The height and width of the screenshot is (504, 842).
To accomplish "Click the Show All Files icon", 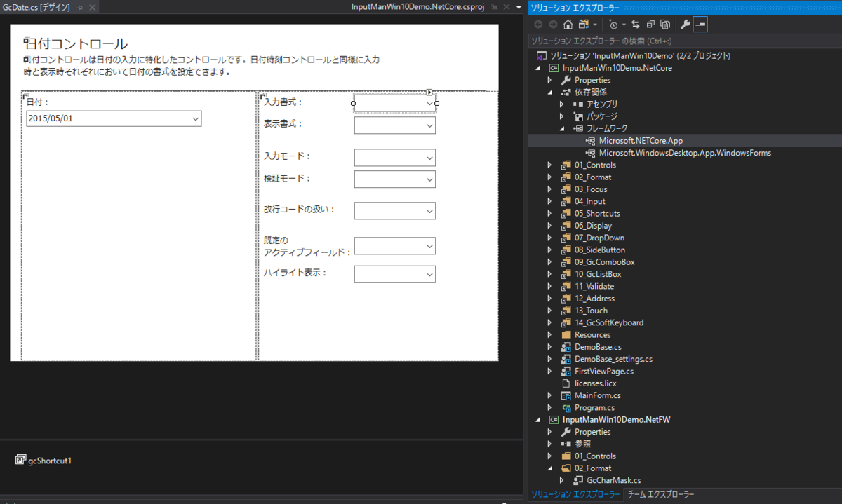I will (x=664, y=25).
